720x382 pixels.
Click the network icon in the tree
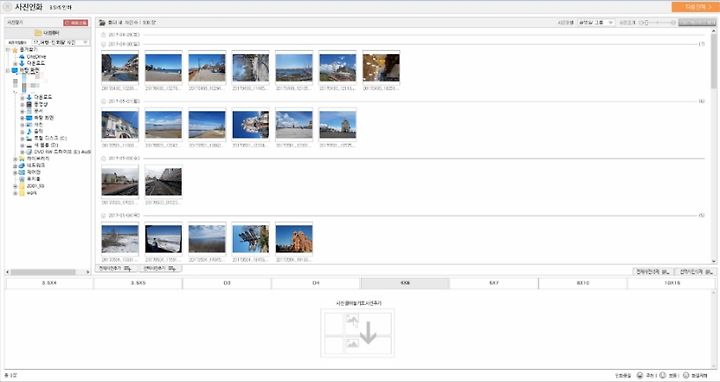[x=22, y=165]
